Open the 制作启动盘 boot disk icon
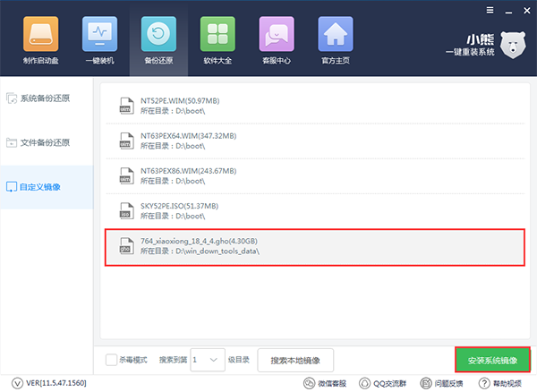537x392 pixels. (x=41, y=34)
